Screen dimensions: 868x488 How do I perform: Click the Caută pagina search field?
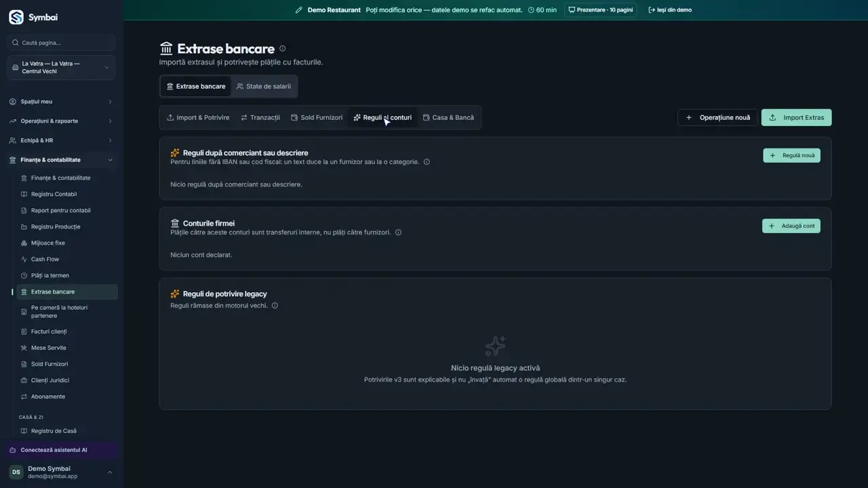61,43
